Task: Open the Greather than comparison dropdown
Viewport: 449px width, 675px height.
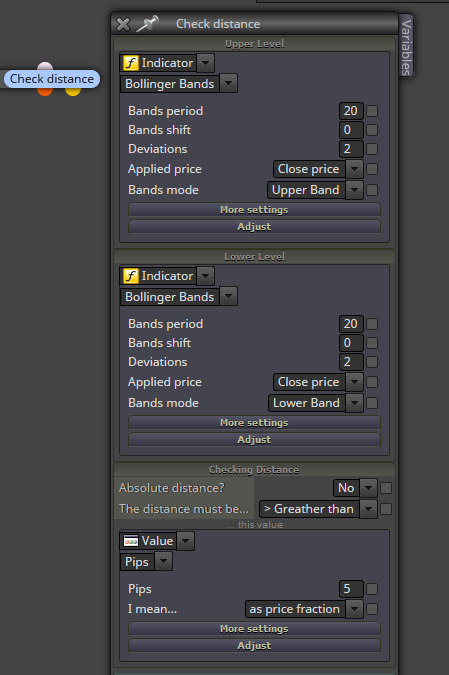Action: [318, 509]
